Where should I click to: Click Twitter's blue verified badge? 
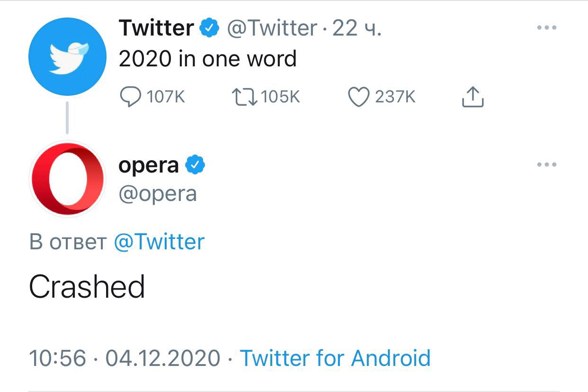click(x=209, y=28)
